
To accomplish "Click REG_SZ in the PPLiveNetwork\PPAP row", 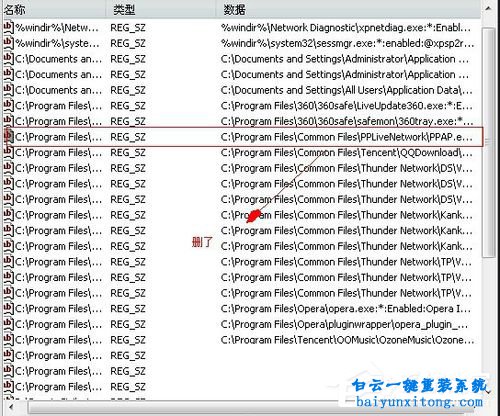I will click(x=128, y=137).
